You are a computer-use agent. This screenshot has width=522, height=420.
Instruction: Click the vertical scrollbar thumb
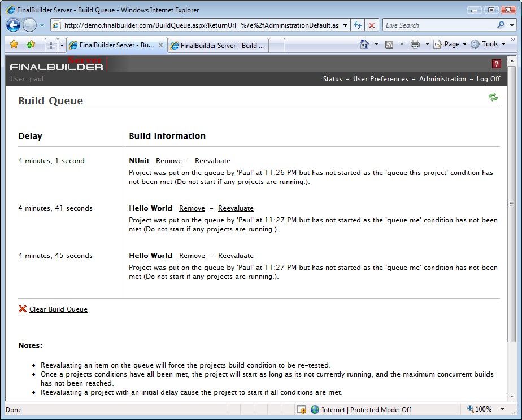512,204
